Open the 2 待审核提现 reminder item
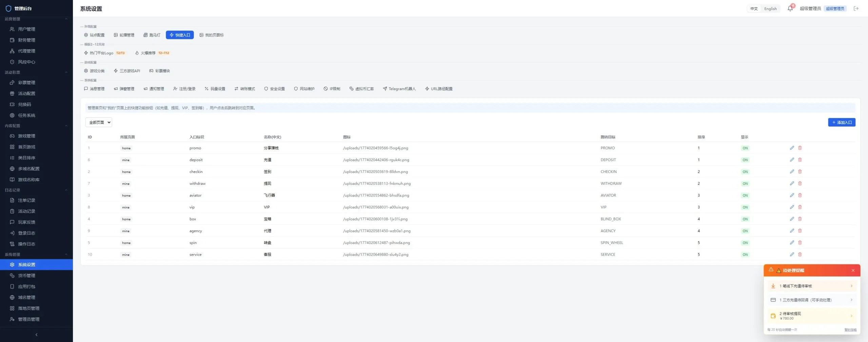This screenshot has height=342, width=868. [x=812, y=316]
